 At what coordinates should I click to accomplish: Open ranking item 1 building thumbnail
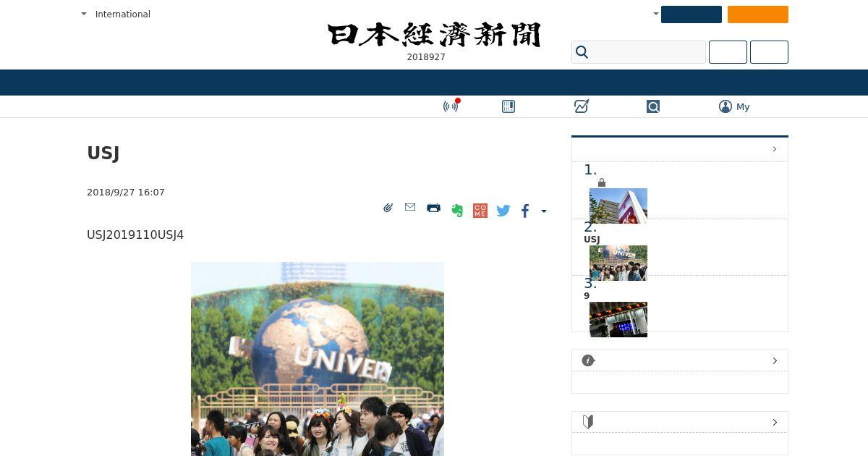click(618, 206)
